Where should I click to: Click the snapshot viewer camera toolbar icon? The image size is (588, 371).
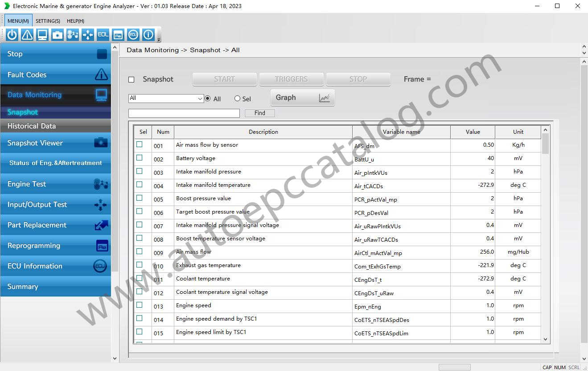58,35
